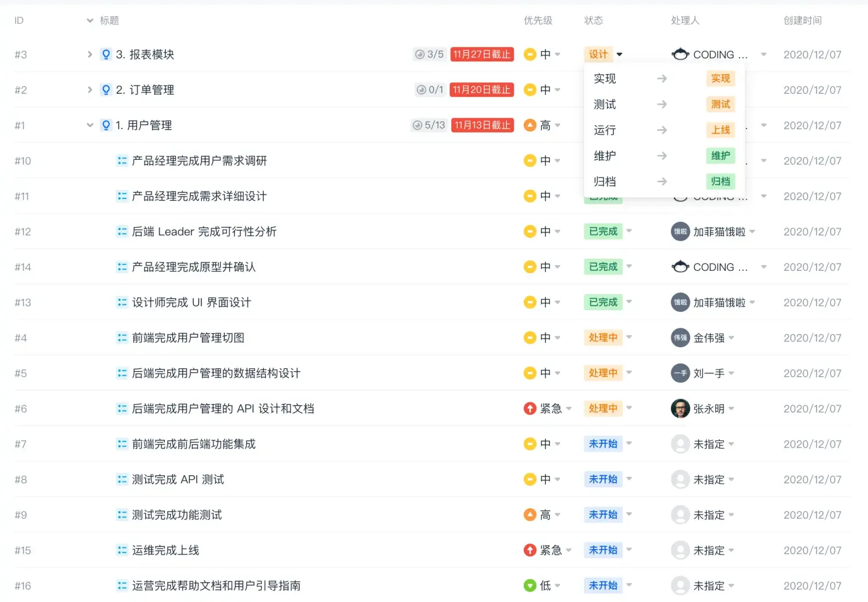The width and height of the screenshot is (868, 602).
Task: Click the orange high priority icon of 用户管理
Action: pos(530,125)
